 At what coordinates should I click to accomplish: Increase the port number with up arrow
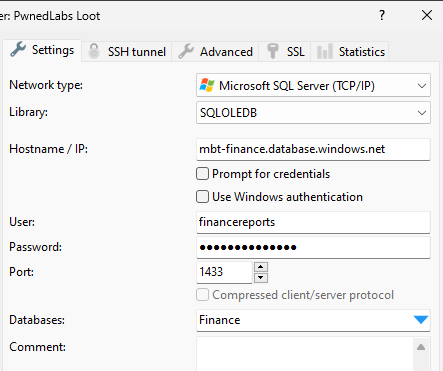[261, 267]
